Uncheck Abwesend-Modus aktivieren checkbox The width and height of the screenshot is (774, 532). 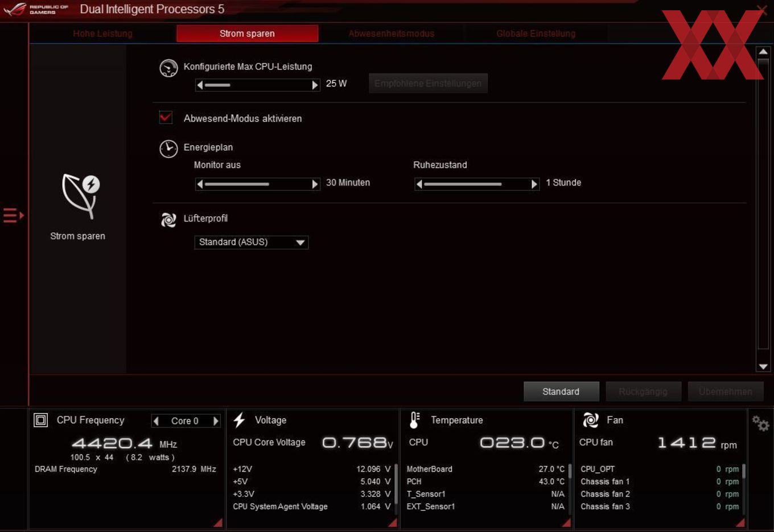(x=166, y=118)
